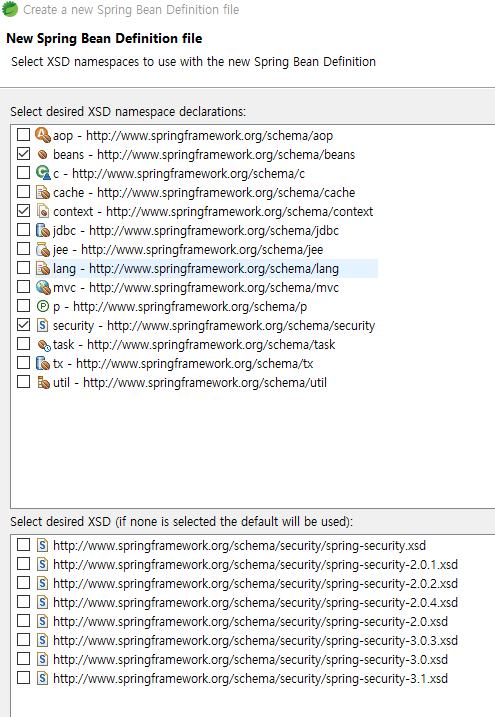Click the c namespace icon

tap(43, 173)
